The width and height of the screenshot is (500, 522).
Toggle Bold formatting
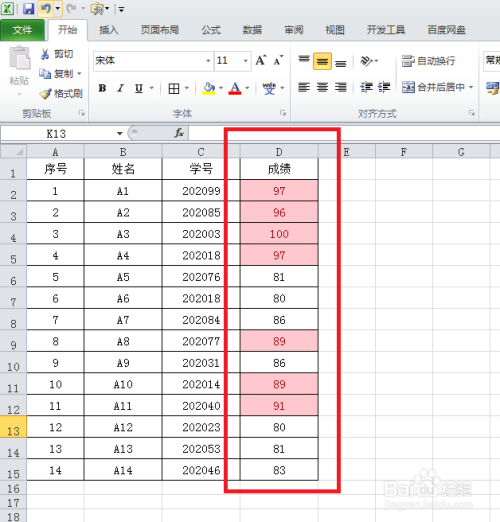point(102,88)
